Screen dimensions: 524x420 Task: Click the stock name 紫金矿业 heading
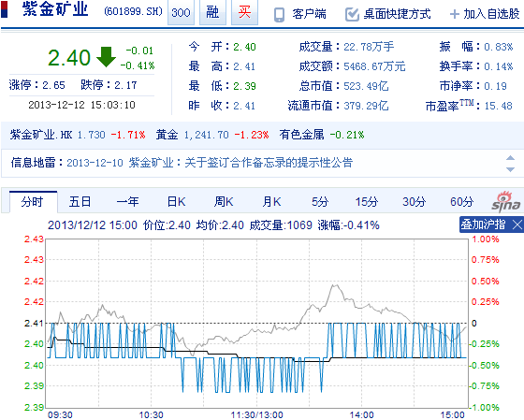point(55,9)
